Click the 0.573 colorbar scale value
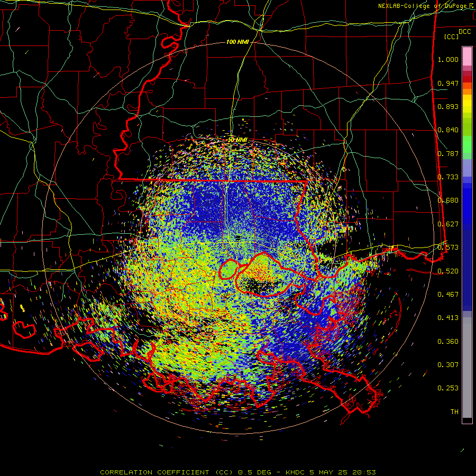 (x=448, y=248)
